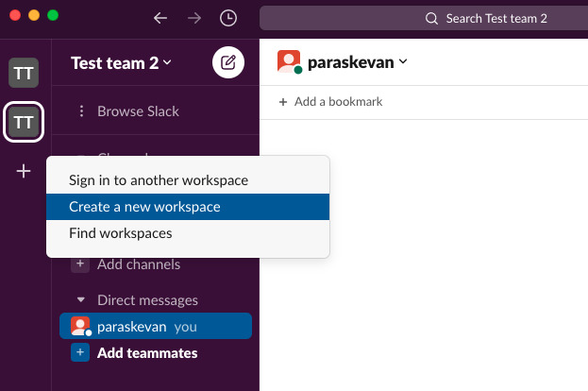The height and width of the screenshot is (391, 588).
Task: Collapse the Direct messages section
Action: [80, 299]
